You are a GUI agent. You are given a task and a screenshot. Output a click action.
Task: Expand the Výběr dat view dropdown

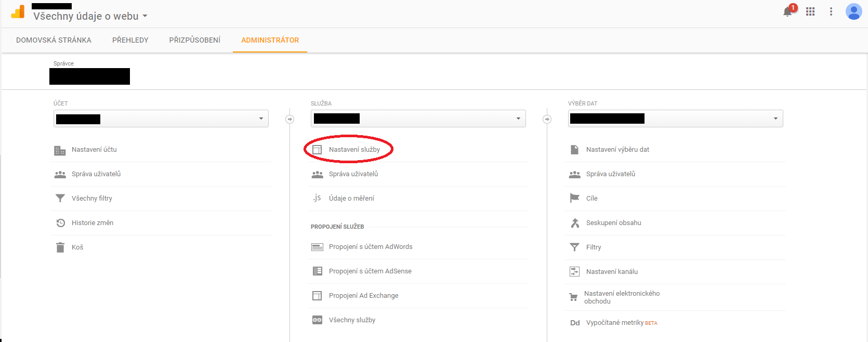point(676,119)
